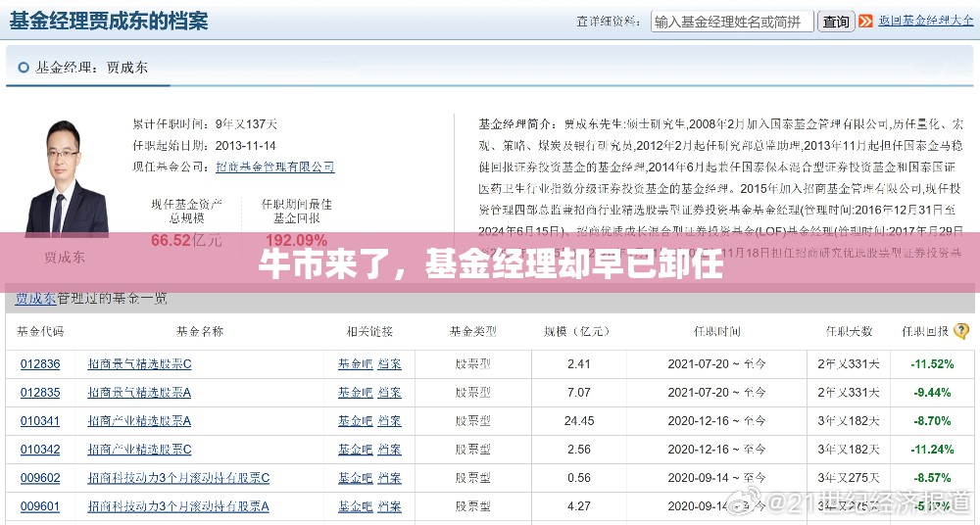Click the 24.45 fund size cell

(579, 421)
